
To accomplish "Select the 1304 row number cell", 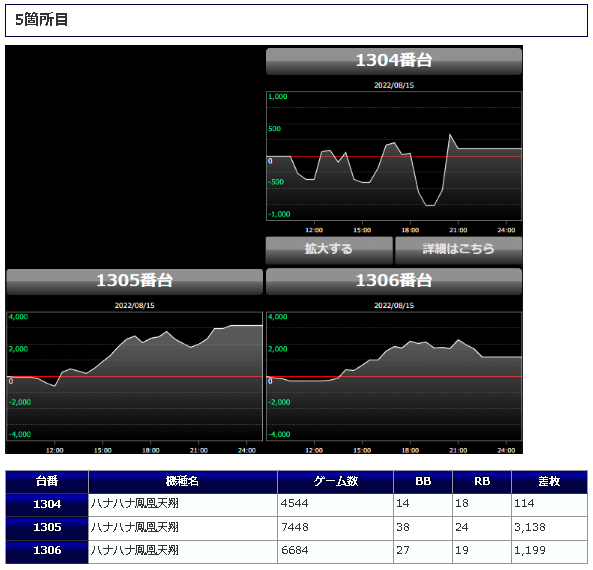I will click(47, 505).
